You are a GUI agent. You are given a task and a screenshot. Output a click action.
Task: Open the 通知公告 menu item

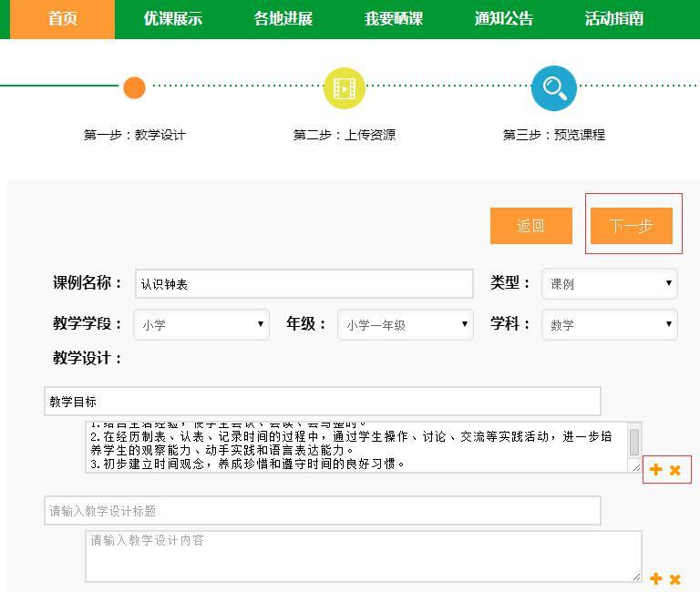coord(504,19)
